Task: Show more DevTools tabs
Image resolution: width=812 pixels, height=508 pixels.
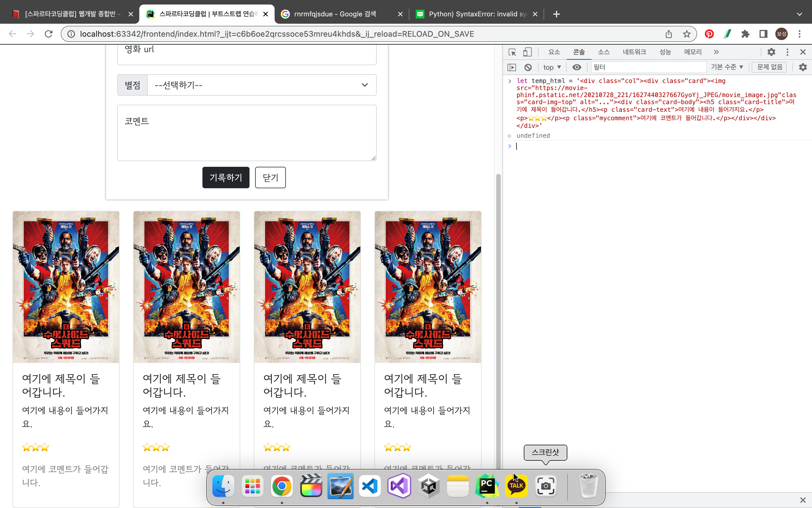Action: pyautogui.click(x=716, y=52)
